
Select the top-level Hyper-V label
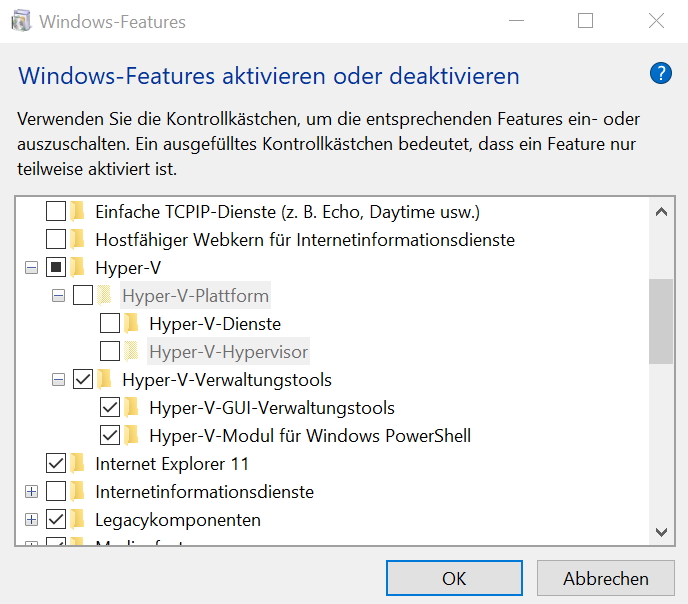[x=128, y=268]
